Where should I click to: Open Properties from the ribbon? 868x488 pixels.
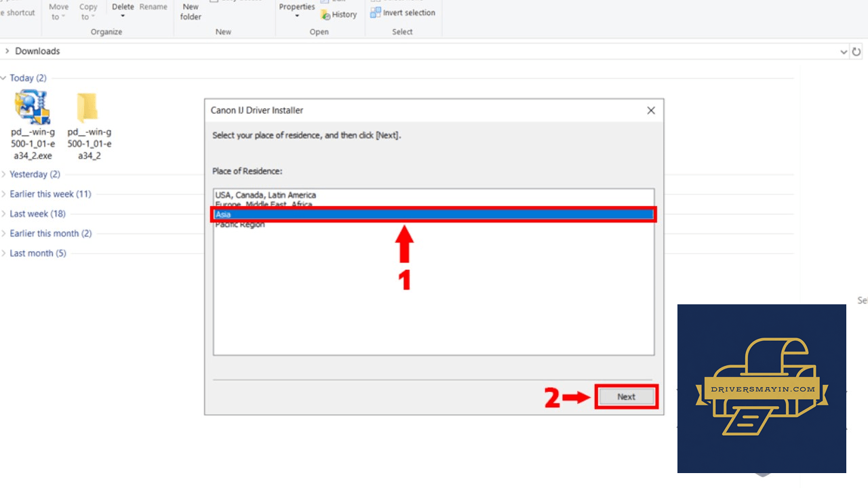(x=297, y=7)
